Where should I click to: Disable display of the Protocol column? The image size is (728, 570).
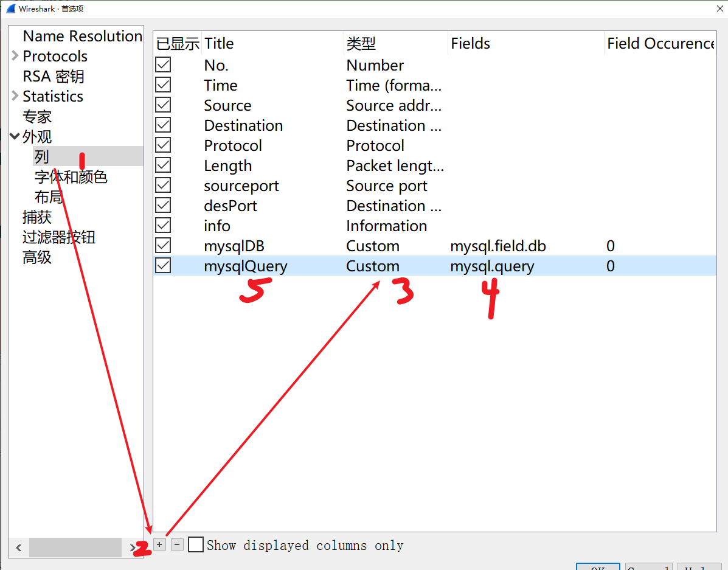coord(163,144)
